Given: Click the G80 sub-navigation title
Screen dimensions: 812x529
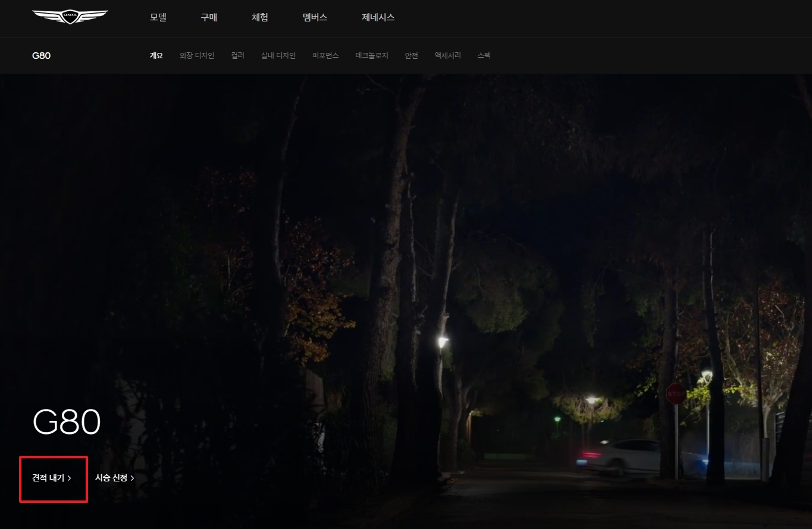Looking at the screenshot, I should point(42,55).
